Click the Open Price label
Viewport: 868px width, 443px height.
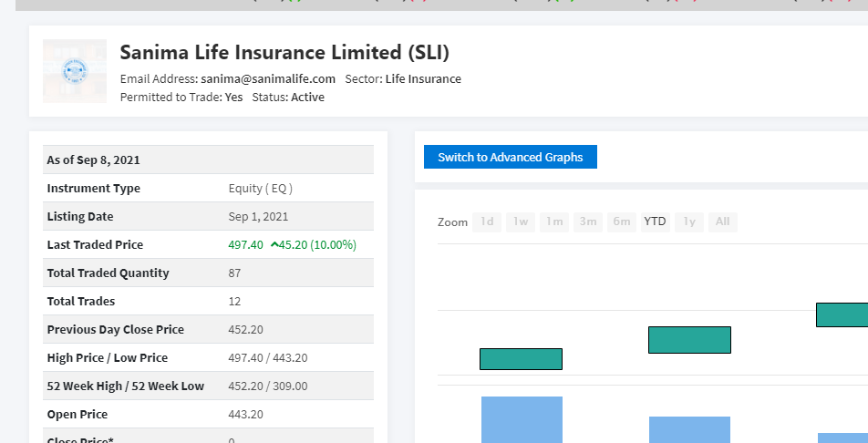pyautogui.click(x=77, y=414)
